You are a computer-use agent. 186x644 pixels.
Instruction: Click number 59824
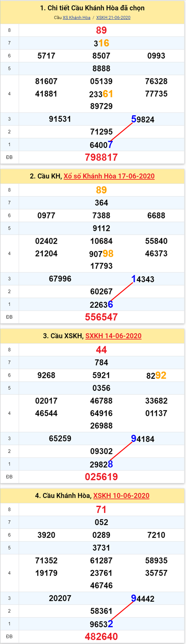point(143,119)
